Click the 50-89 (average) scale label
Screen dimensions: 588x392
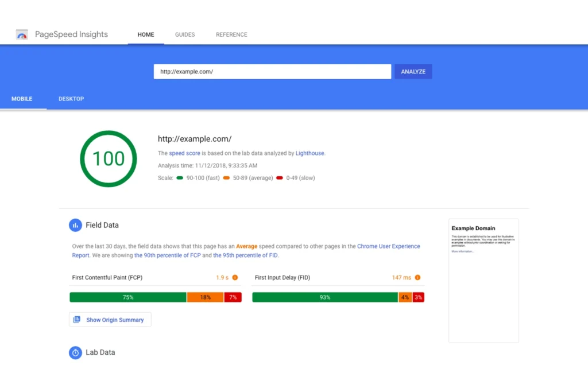[x=253, y=178]
